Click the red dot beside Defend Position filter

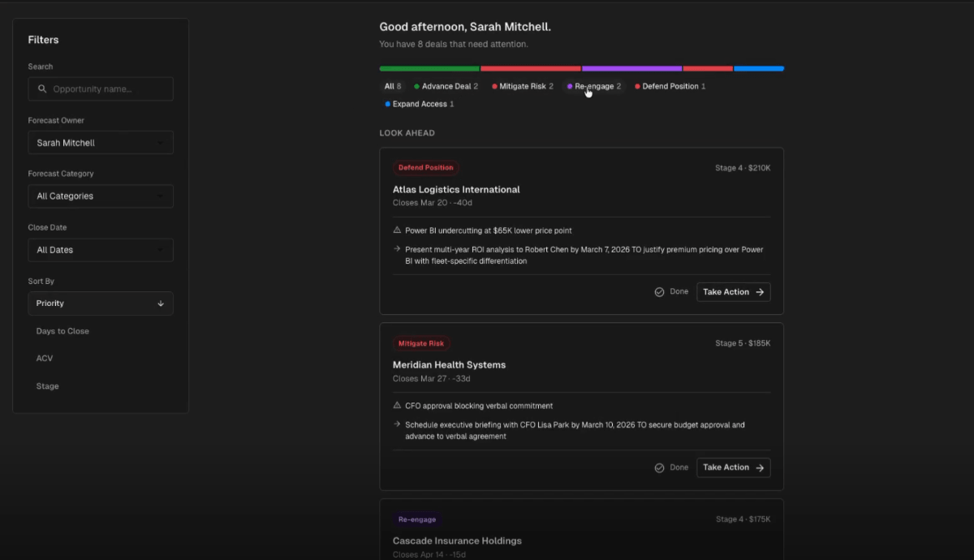637,86
